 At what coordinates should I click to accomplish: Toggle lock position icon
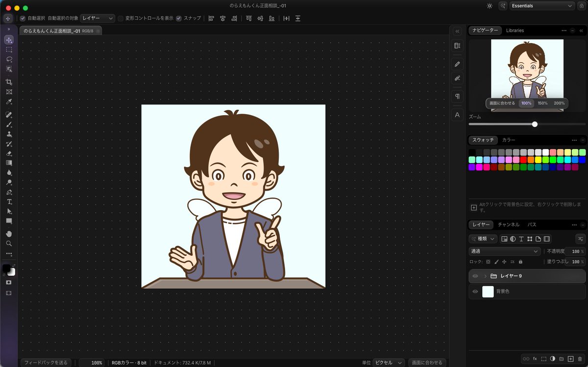tap(504, 262)
